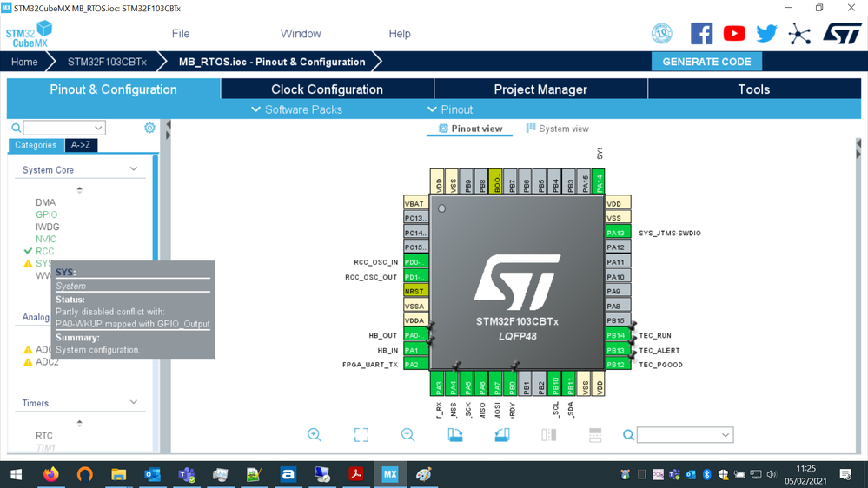Select the Pinout view
Viewport: 868px width, 488px height.
pos(471,129)
